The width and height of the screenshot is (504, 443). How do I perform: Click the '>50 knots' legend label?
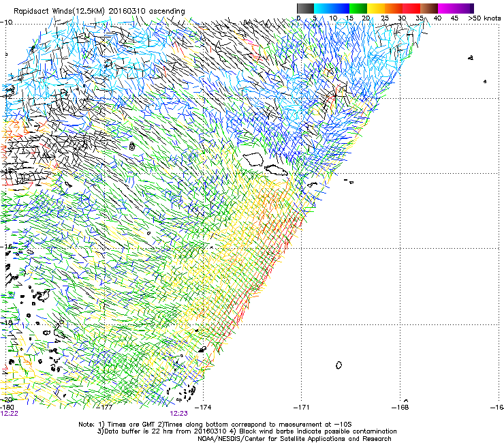(484, 18)
